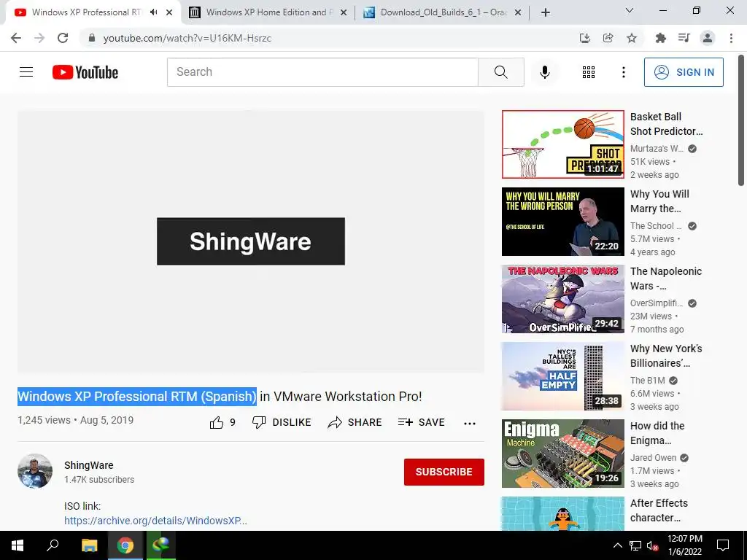747x560 pixels.
Task: Open the NYC tallest buildings thumbnail
Action: pos(562,376)
